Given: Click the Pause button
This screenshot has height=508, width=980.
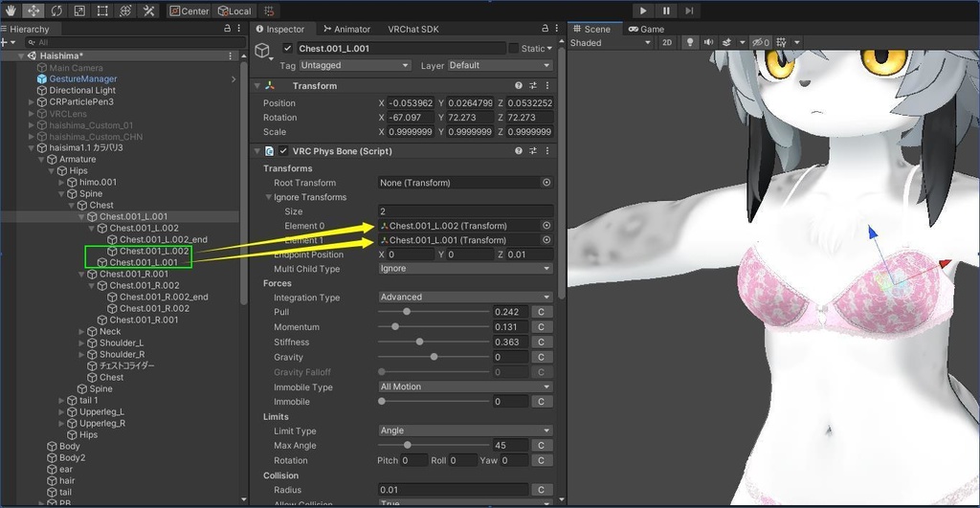Looking at the screenshot, I should click(666, 11).
